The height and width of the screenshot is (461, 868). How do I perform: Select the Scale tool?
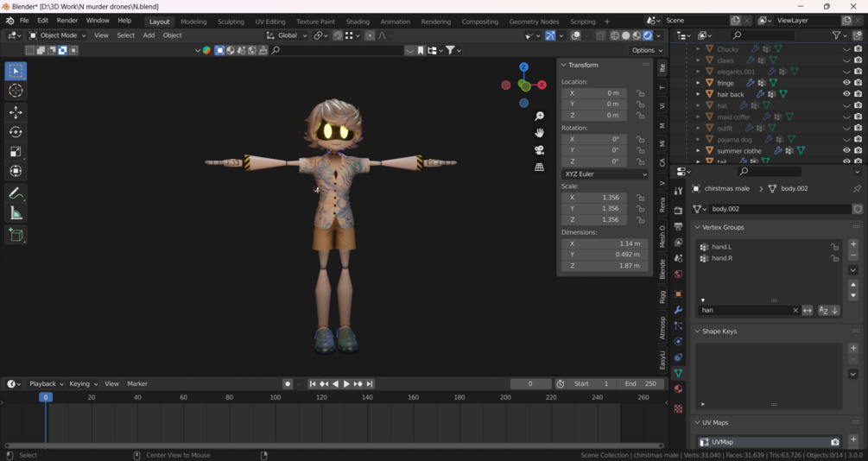pos(16,152)
